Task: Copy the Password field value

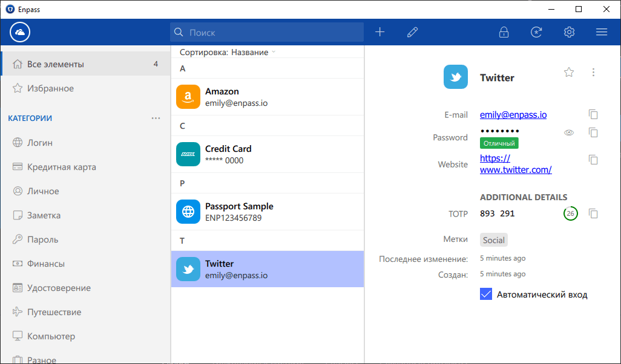Action: click(593, 132)
